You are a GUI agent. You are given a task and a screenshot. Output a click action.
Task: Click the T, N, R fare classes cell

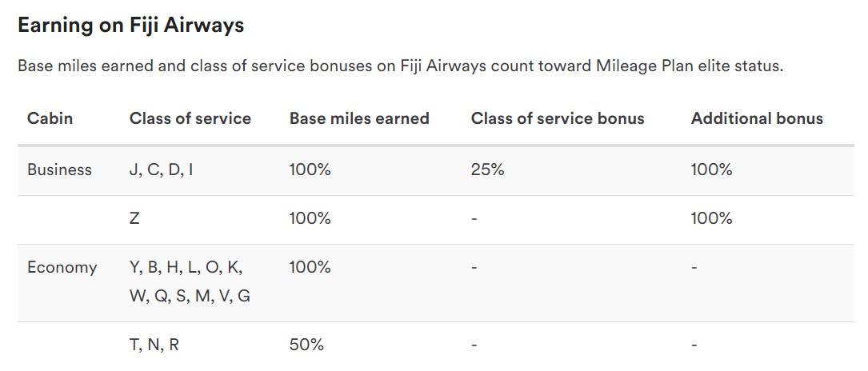154,345
